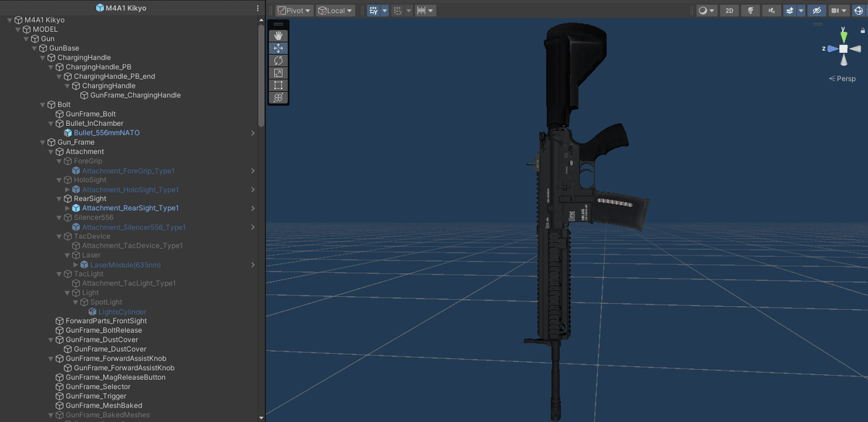Viewport: 868px width, 422px height.
Task: Click the gizmos icon at top right
Action: tap(859, 10)
